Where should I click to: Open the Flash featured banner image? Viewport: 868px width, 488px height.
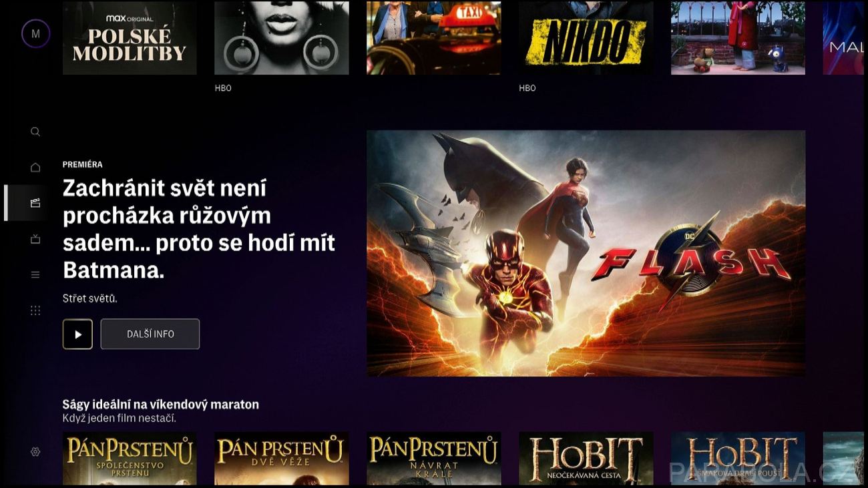point(586,253)
